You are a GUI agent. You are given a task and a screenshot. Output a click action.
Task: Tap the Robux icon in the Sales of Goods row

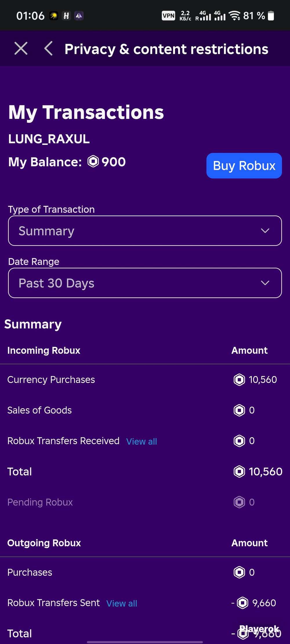click(x=239, y=410)
